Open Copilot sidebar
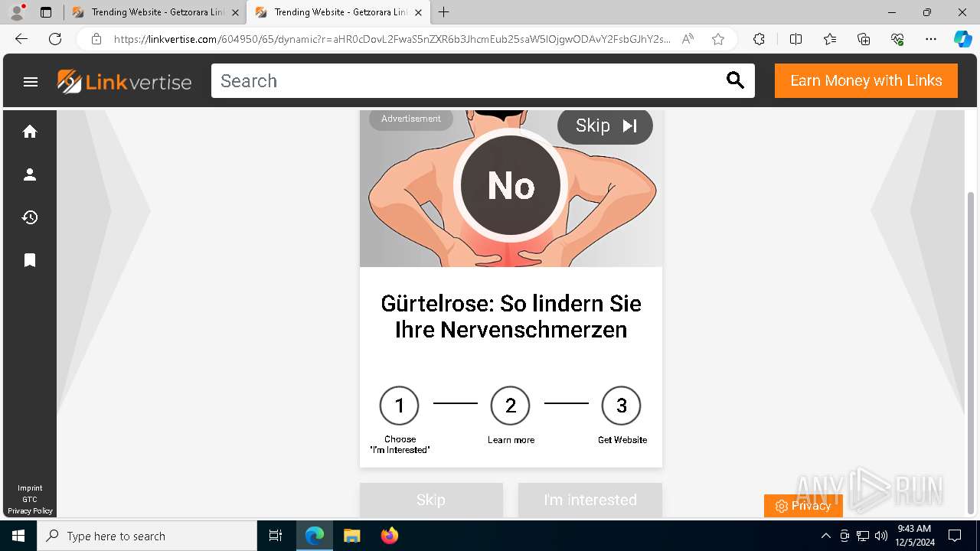980x551 pixels. 962,39
